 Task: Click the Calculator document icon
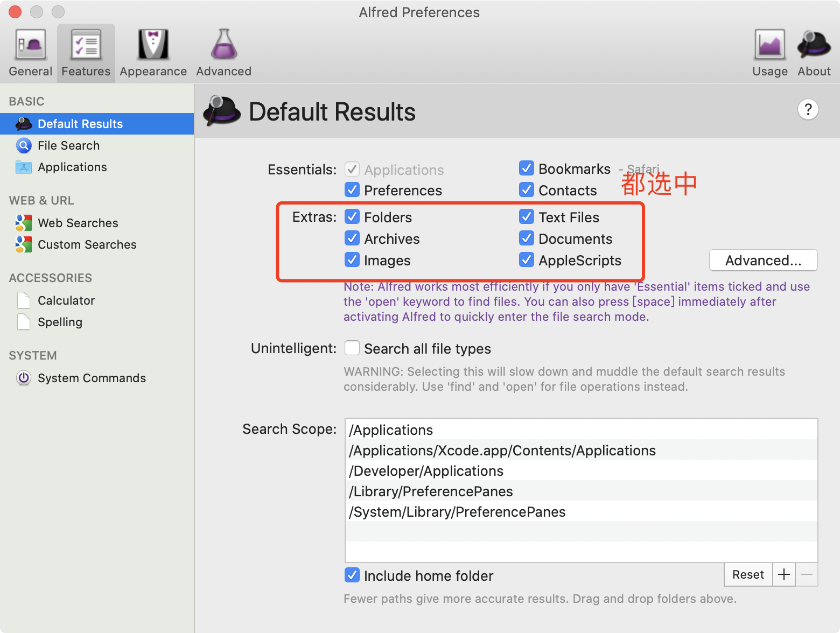pos(24,300)
